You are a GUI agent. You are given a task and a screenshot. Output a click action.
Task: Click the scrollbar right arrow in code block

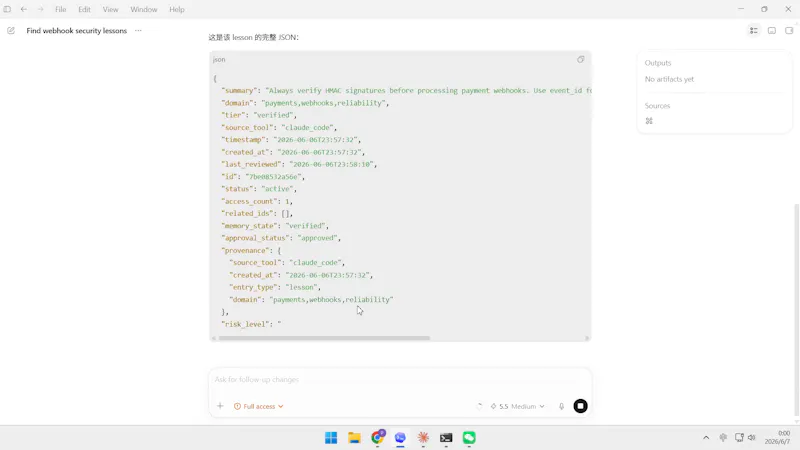[587, 338]
